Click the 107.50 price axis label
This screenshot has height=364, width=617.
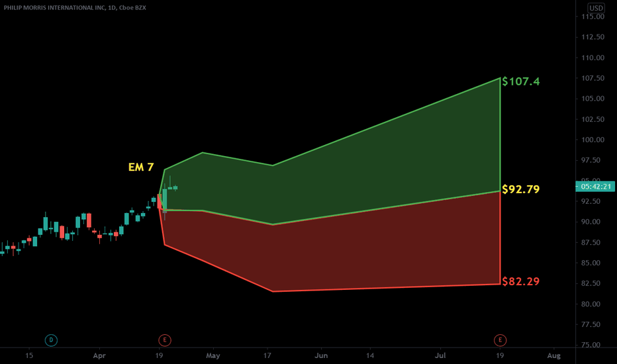pyautogui.click(x=593, y=78)
